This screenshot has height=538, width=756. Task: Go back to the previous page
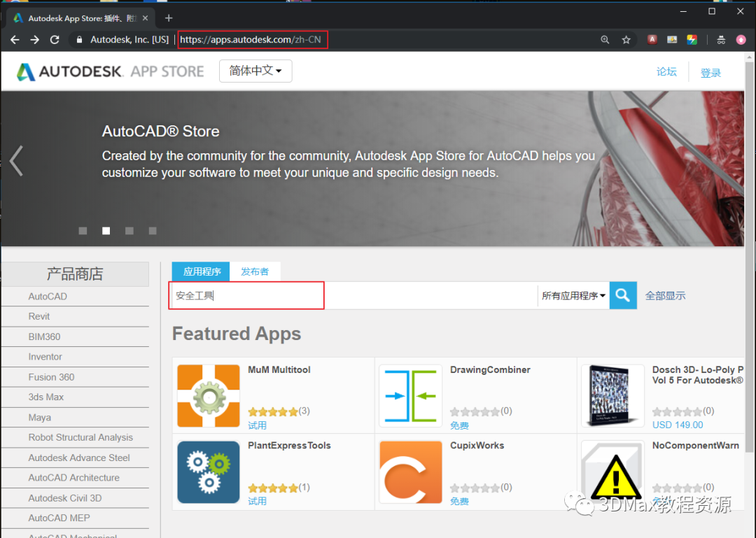click(x=15, y=40)
